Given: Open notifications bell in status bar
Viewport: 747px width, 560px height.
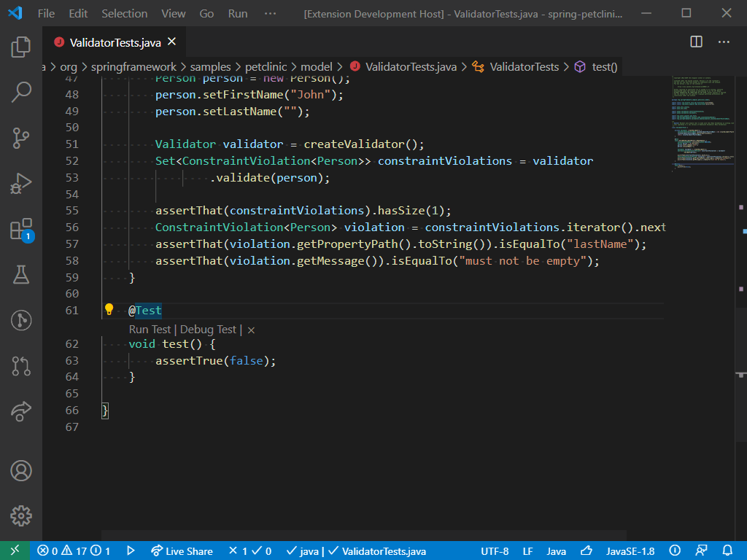Looking at the screenshot, I should [727, 551].
